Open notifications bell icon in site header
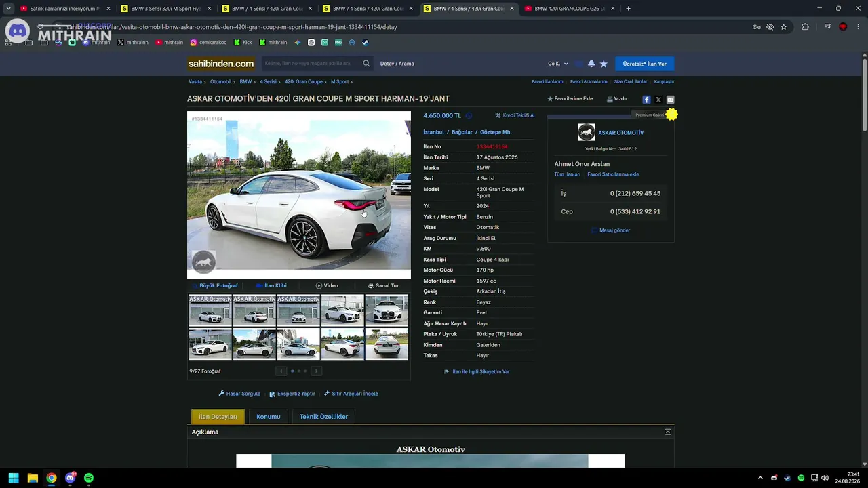This screenshot has height=488, width=868. [x=591, y=64]
